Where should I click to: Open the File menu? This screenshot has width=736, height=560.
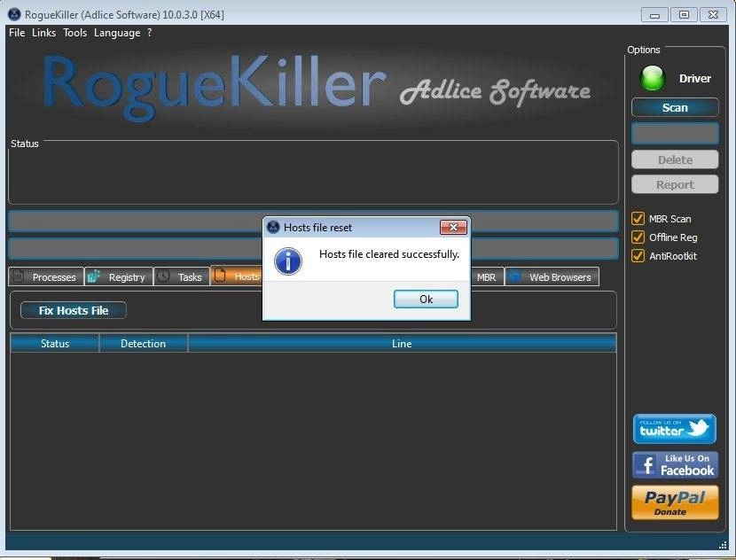click(17, 33)
